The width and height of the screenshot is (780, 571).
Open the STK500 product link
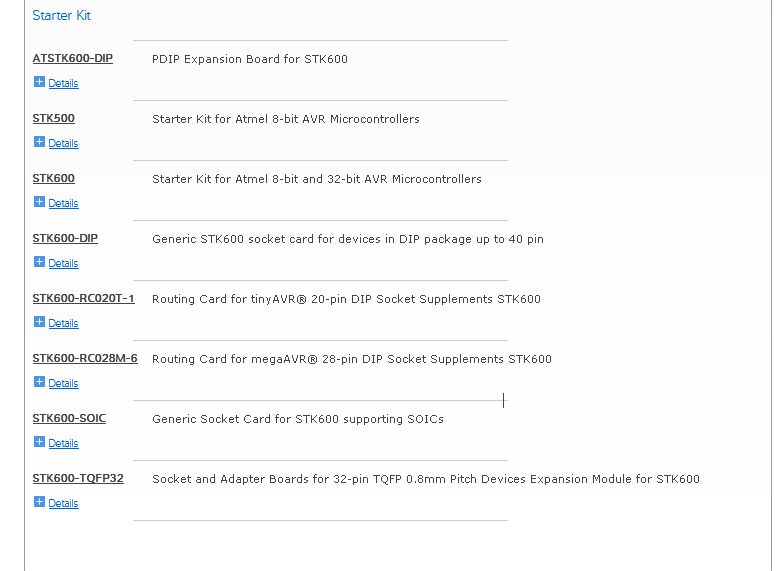pyautogui.click(x=54, y=118)
